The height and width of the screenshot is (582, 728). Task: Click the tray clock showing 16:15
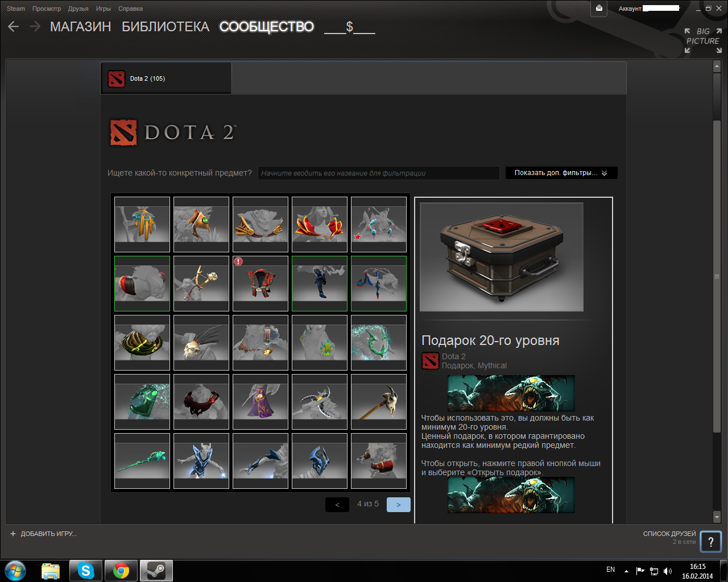click(x=697, y=571)
